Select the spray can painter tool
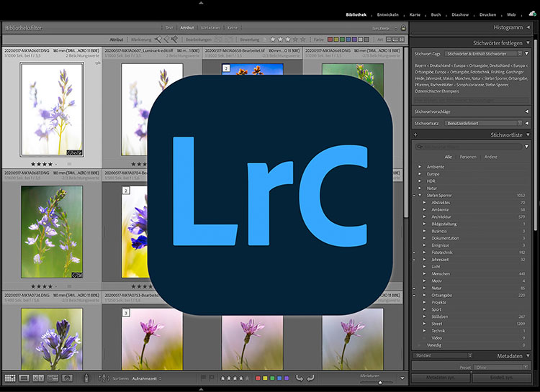540x392 pixels. (86, 378)
